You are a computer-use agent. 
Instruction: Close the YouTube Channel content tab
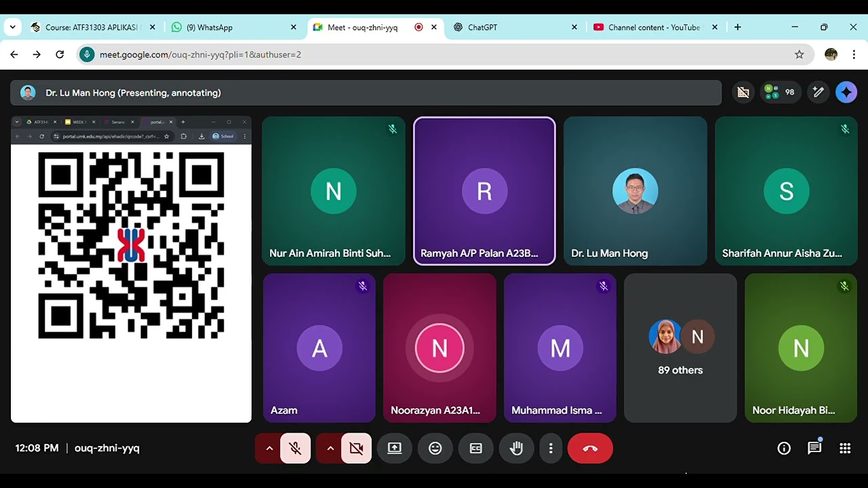[x=715, y=27]
